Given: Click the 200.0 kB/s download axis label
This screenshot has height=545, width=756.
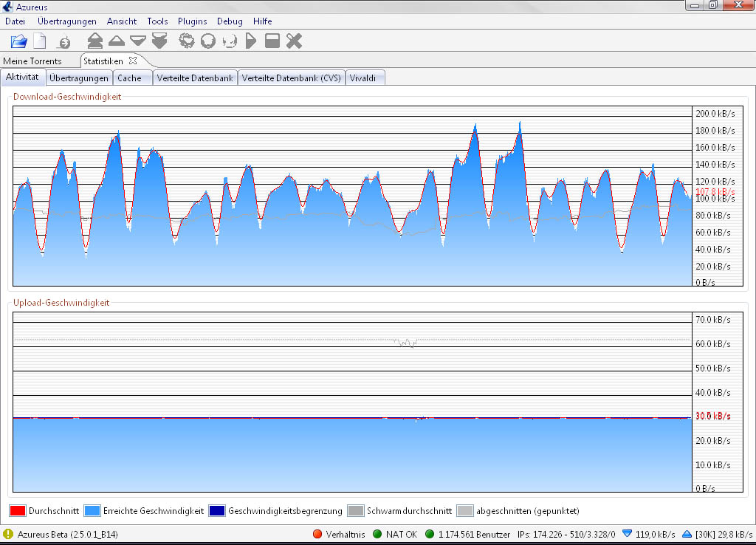Looking at the screenshot, I should [715, 113].
